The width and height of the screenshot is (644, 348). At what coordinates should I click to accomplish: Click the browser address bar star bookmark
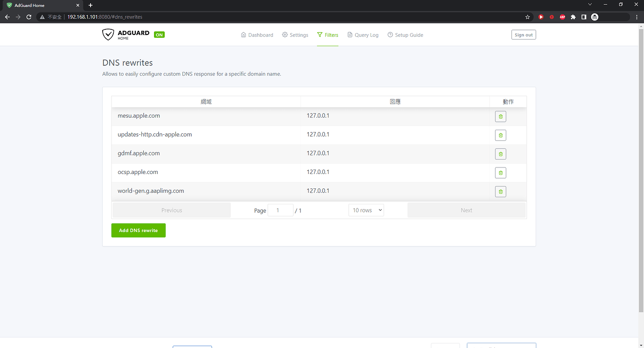(527, 16)
